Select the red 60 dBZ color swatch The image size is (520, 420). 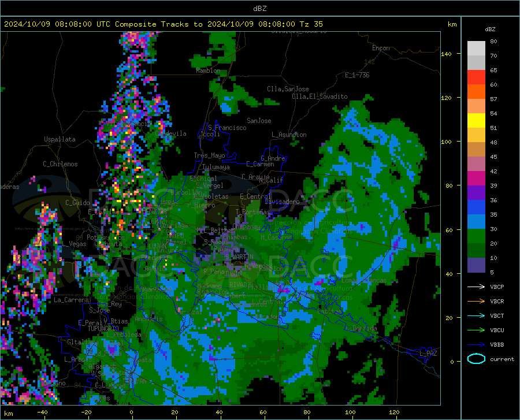[x=476, y=77]
